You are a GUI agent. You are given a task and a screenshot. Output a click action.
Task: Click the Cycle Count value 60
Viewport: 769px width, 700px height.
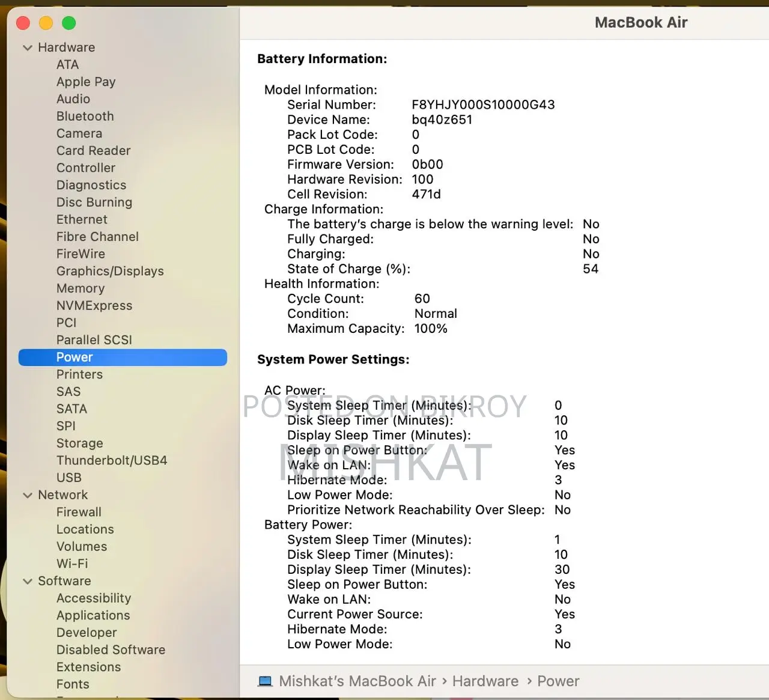422,299
